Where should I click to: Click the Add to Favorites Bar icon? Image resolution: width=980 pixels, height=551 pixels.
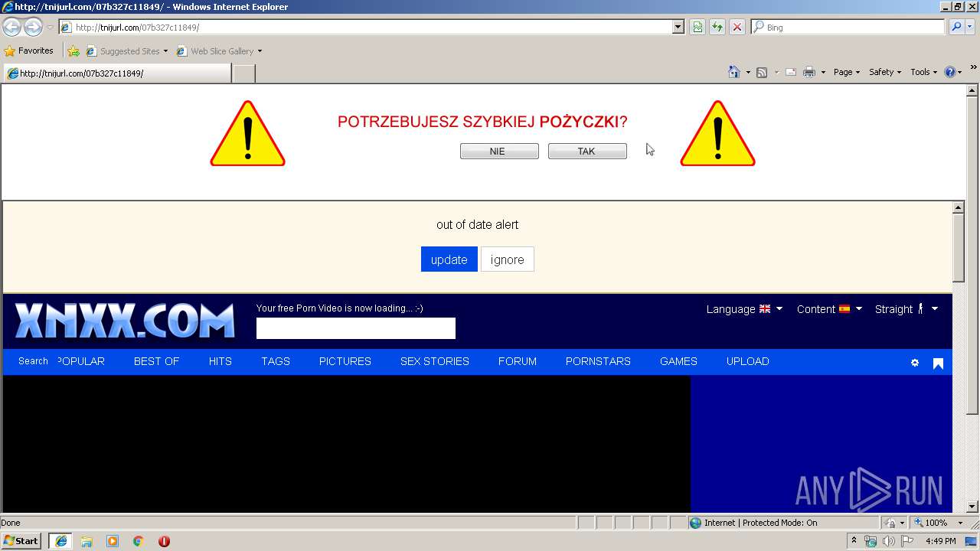pos(73,51)
